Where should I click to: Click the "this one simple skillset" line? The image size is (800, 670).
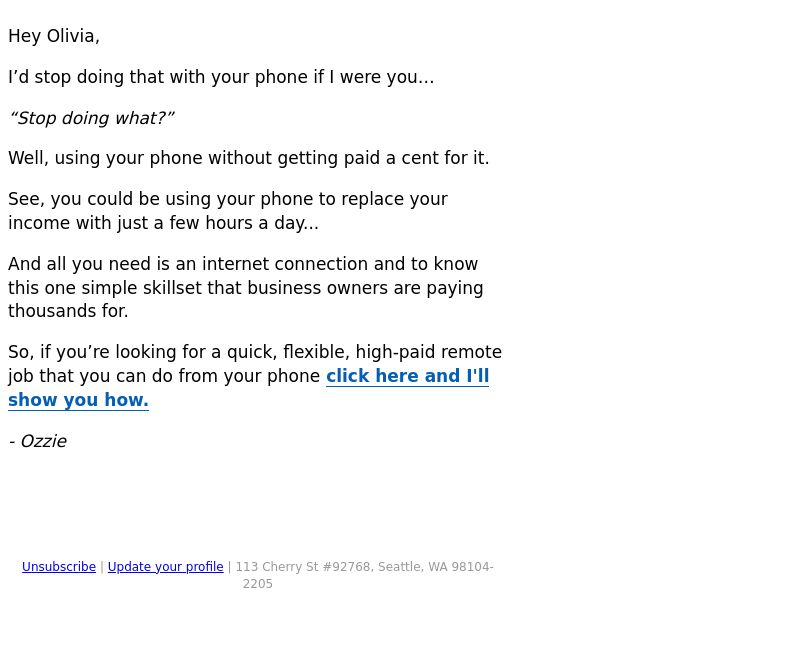click(x=245, y=288)
